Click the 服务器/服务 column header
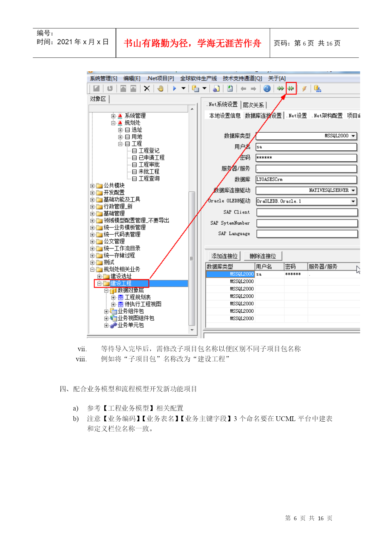 [x=334, y=267]
